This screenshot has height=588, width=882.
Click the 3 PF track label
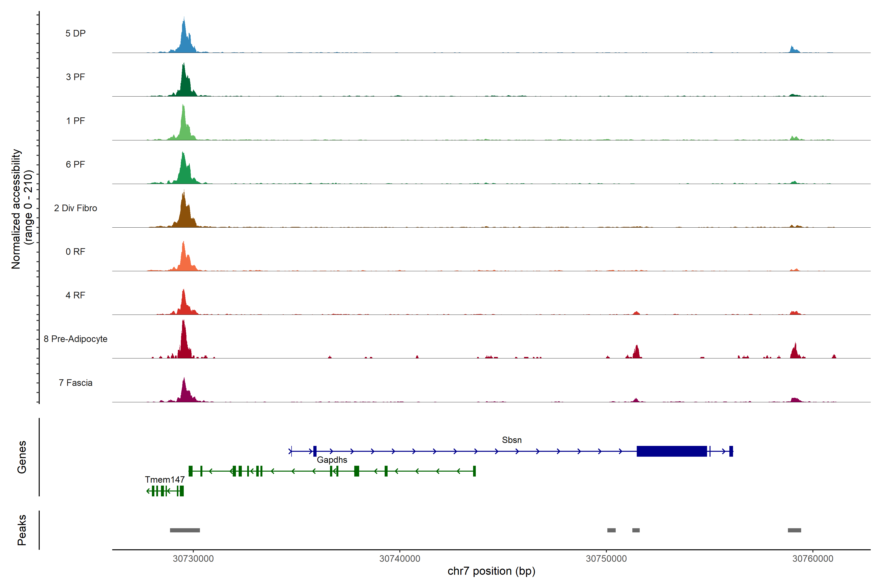[x=75, y=77]
